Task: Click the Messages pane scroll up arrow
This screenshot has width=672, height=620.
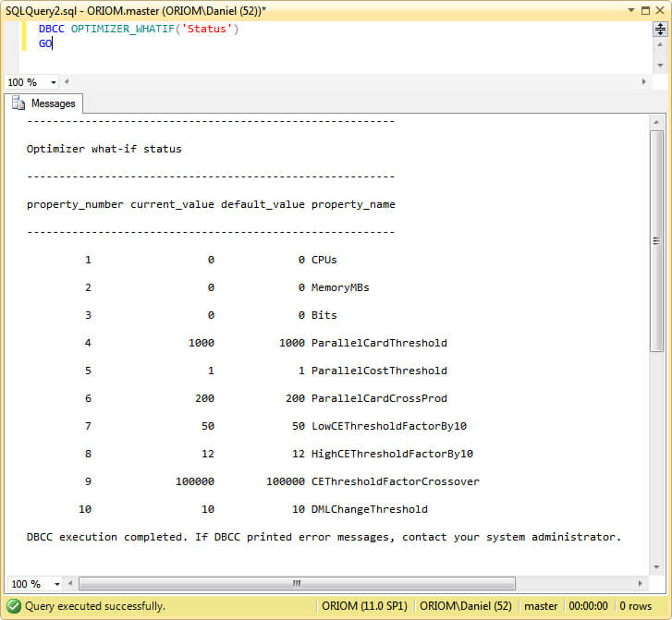Action: click(x=656, y=122)
